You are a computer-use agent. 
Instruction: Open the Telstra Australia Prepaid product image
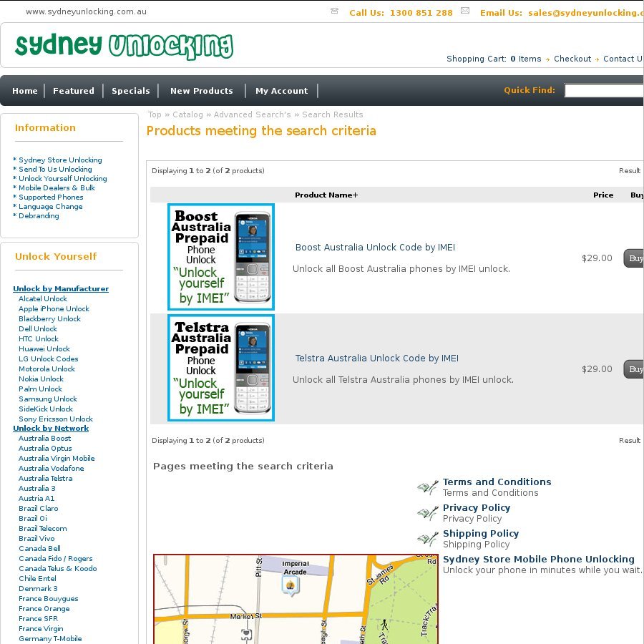(221, 368)
